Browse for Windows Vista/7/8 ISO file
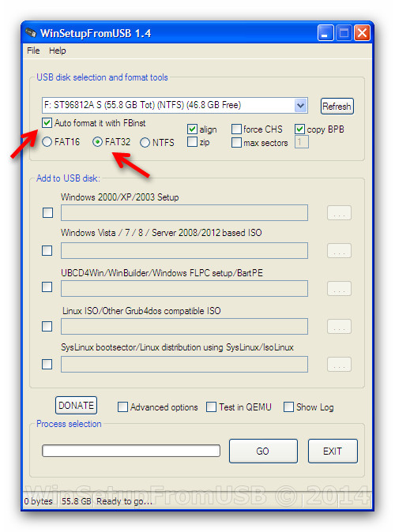The width and height of the screenshot is (395, 532). tap(339, 251)
